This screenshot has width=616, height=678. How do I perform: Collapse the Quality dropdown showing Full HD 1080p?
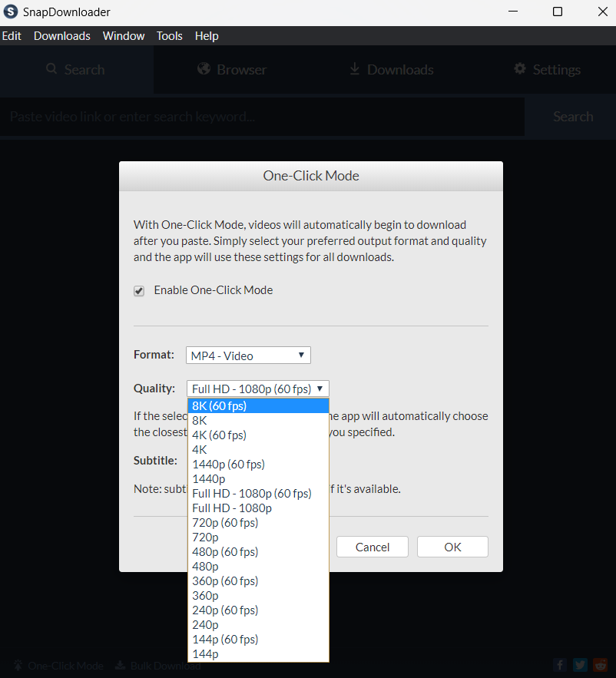point(258,389)
